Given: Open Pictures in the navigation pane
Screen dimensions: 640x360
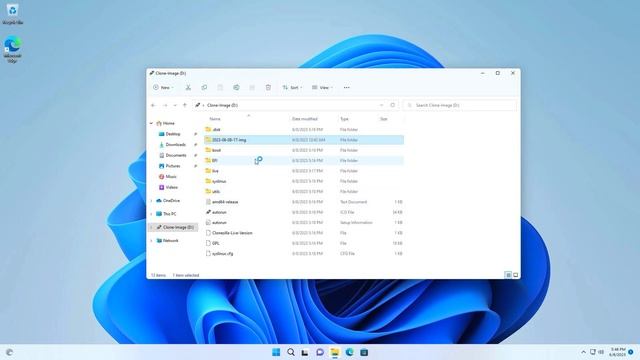Looking at the screenshot, I should click(173, 166).
